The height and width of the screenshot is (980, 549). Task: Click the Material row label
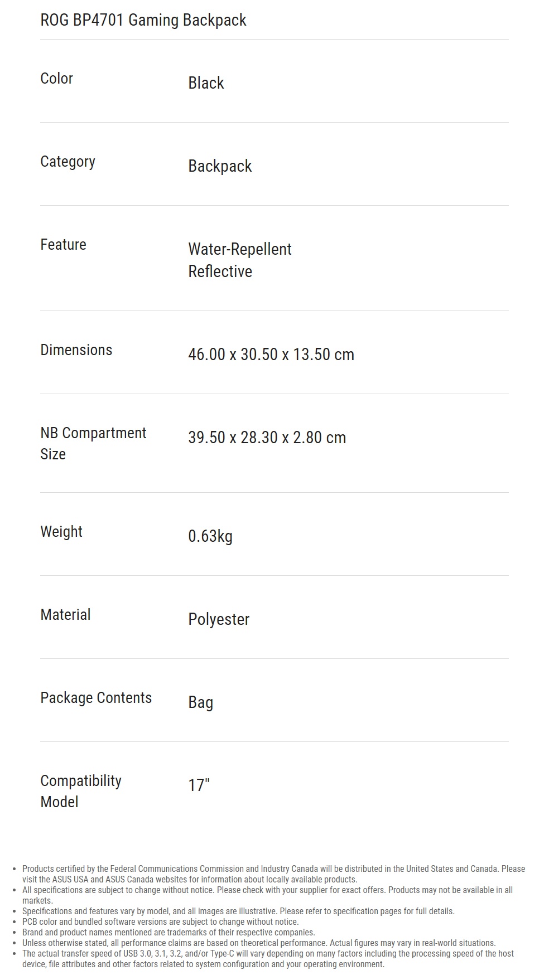coord(65,615)
